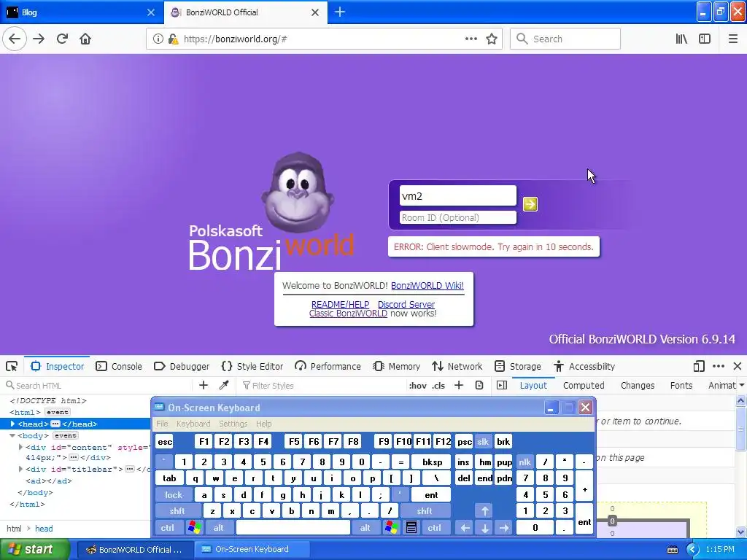The width and height of the screenshot is (747, 560).
Task: Pick a color with the eyedropper icon
Action: 224,385
